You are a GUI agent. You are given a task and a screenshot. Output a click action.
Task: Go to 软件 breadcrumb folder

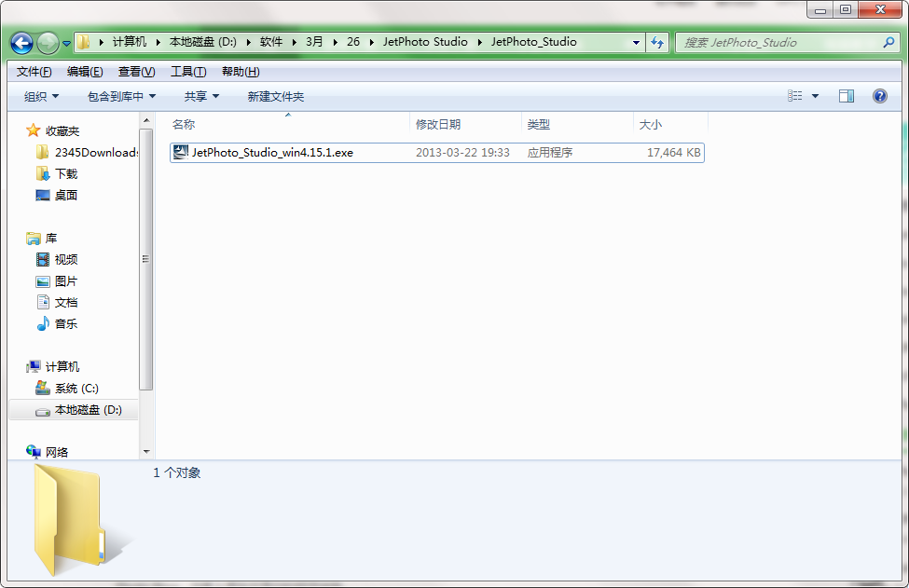(x=270, y=42)
